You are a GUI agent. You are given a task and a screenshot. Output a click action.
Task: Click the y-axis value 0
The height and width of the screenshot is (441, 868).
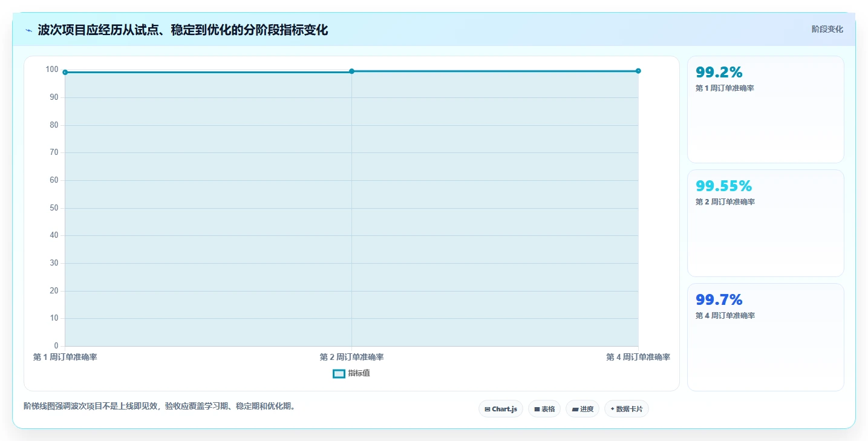pyautogui.click(x=56, y=346)
